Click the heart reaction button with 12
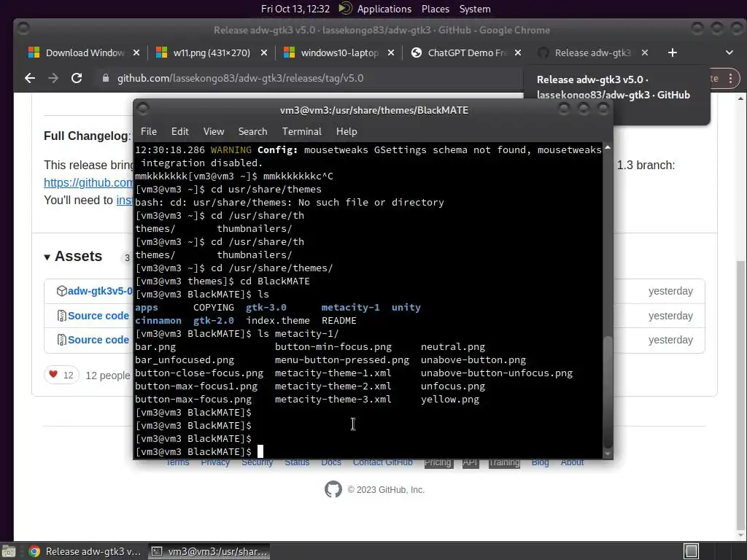 click(x=61, y=376)
